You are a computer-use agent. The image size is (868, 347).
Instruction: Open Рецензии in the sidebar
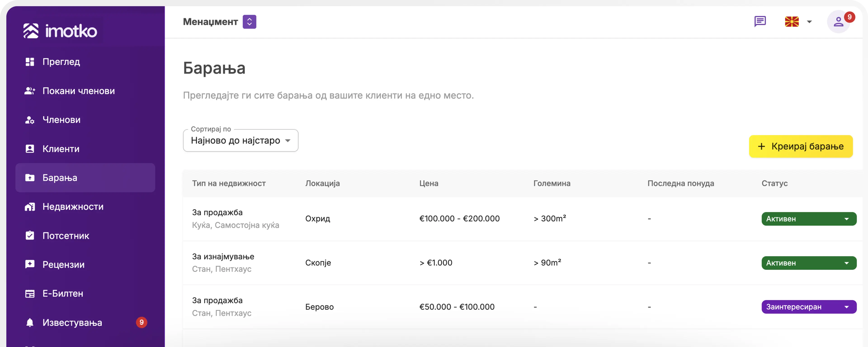[x=63, y=265]
